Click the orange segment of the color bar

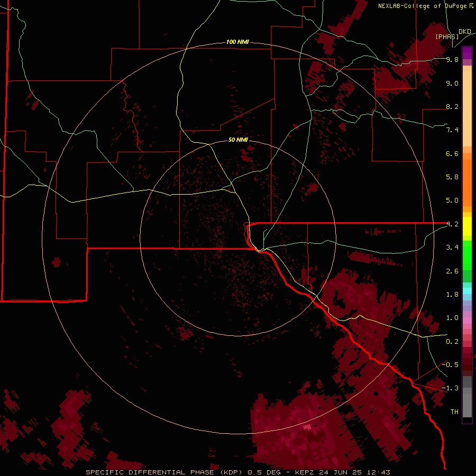467,182
